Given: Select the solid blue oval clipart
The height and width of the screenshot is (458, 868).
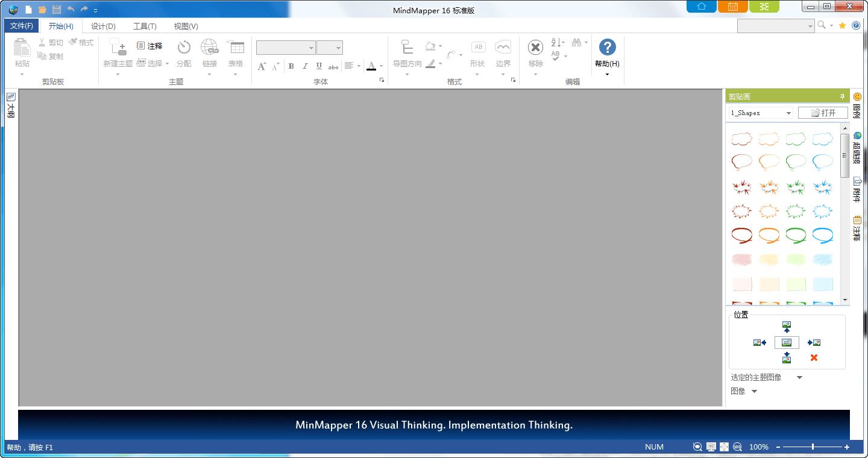Looking at the screenshot, I should click(823, 234).
